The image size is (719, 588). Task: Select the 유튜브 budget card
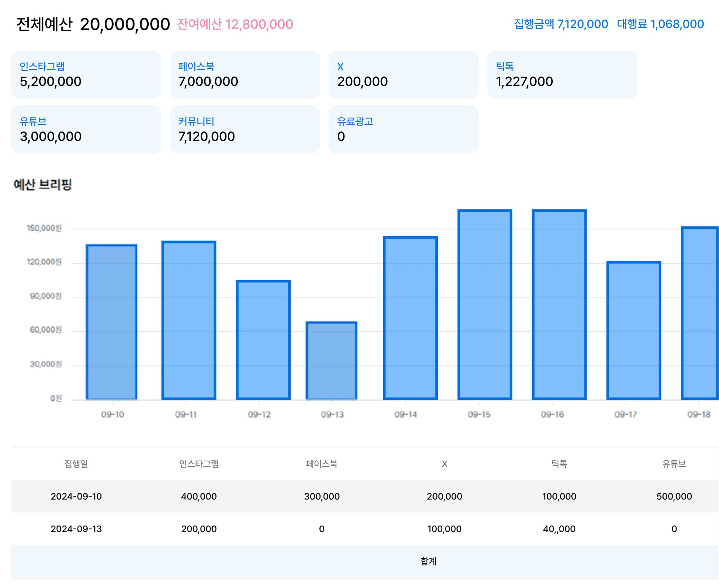[86, 129]
